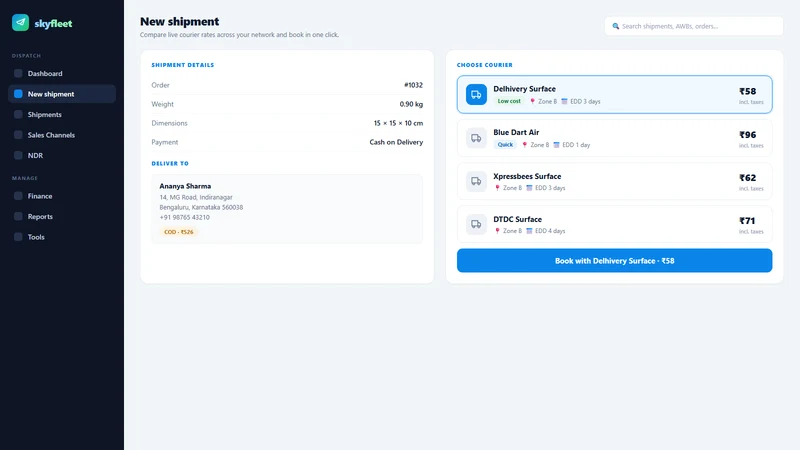This screenshot has height=450, width=800.
Task: Select Blue Dart Air courier card
Action: tap(614, 138)
